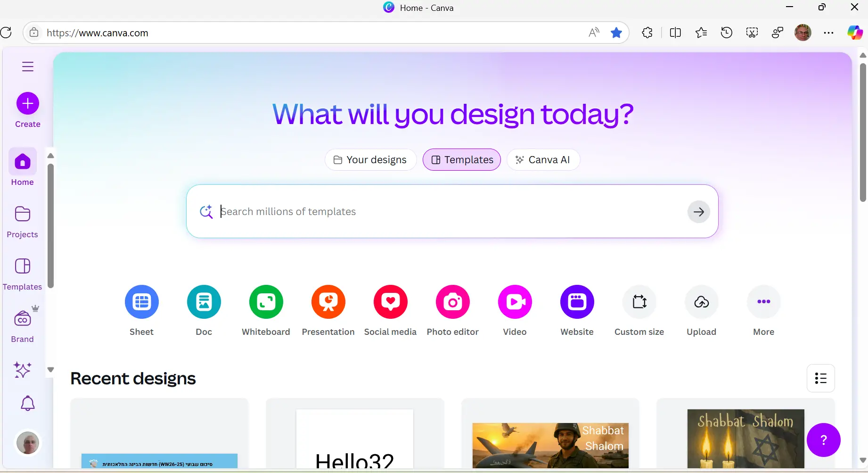The height and width of the screenshot is (473, 868).
Task: Open Templates in the left sidebar
Action: click(x=22, y=274)
